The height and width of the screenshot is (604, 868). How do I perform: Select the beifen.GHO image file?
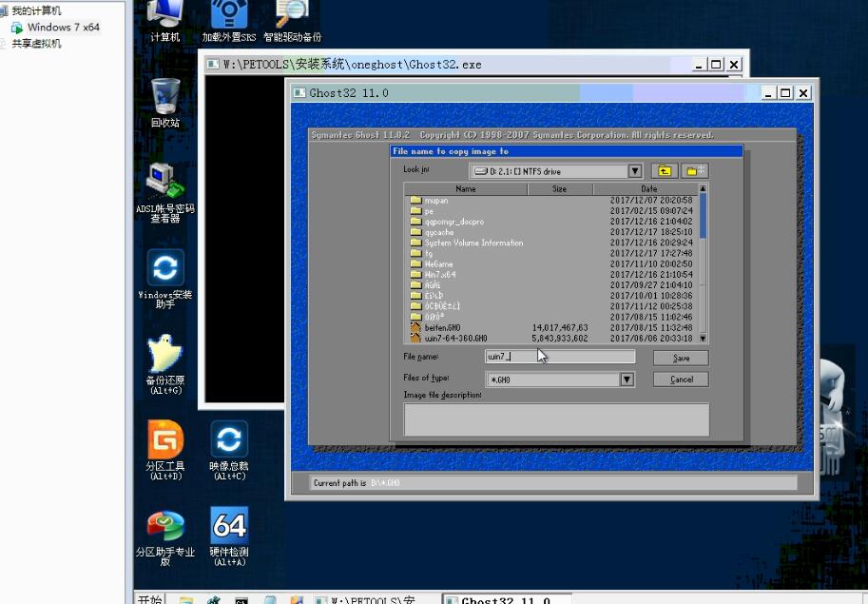point(442,327)
